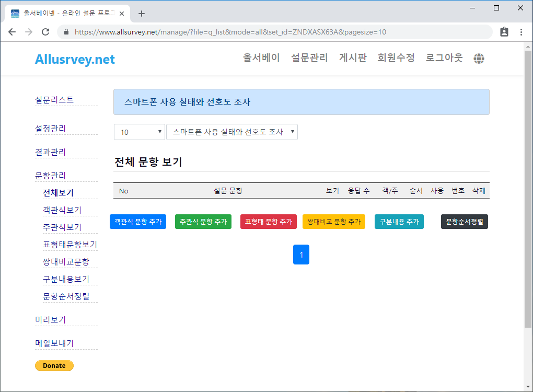Image resolution: width=533 pixels, height=392 pixels.
Task: Click the browser reload icon
Action: tap(45, 32)
